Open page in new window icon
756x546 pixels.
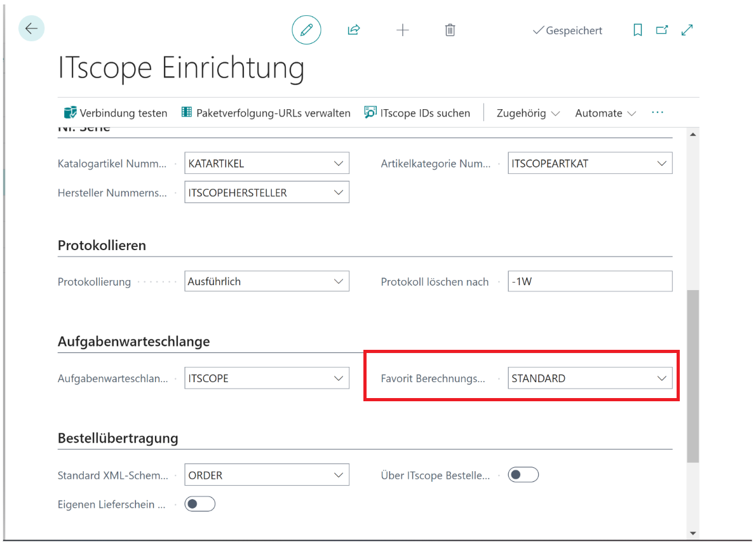pos(662,30)
